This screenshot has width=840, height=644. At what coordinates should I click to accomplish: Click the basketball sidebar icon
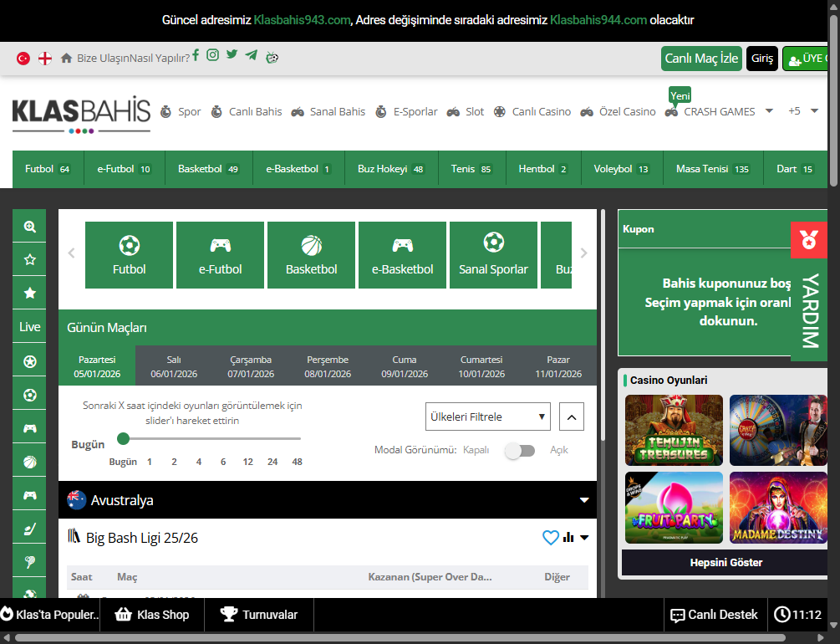tap(29, 462)
